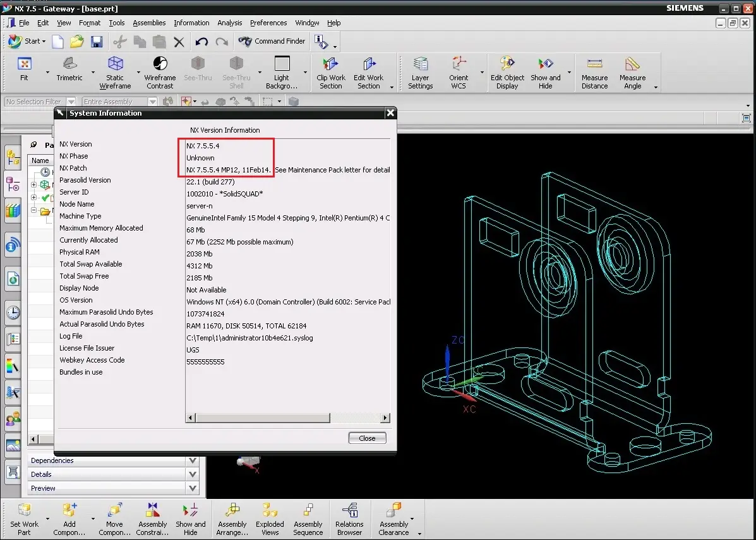Open the File menu

coord(23,23)
